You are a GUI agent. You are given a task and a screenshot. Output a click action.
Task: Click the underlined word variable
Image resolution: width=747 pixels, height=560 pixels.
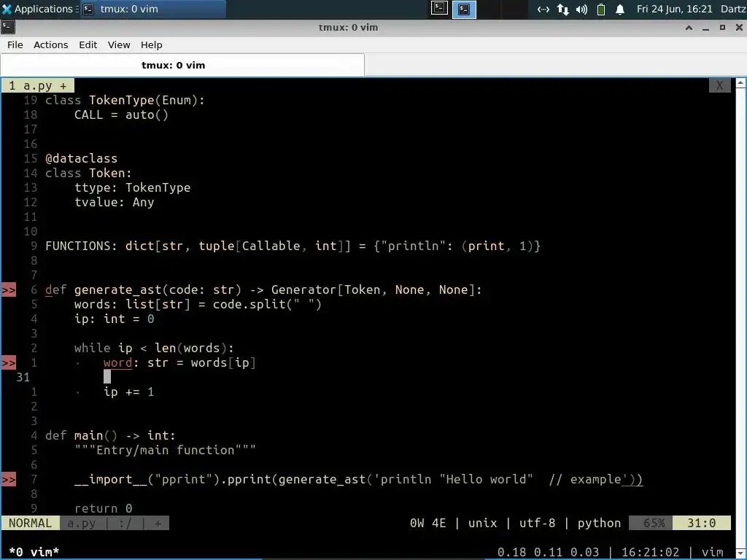point(117,363)
